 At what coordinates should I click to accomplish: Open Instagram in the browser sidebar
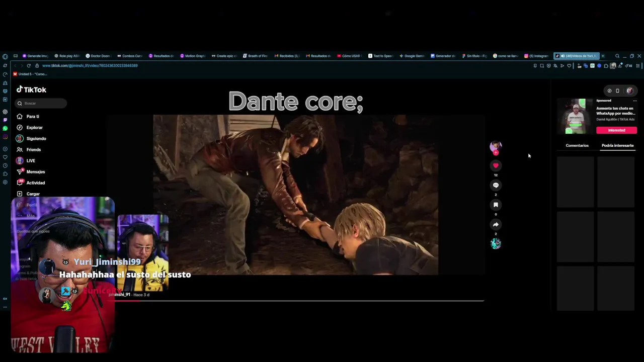click(x=5, y=136)
